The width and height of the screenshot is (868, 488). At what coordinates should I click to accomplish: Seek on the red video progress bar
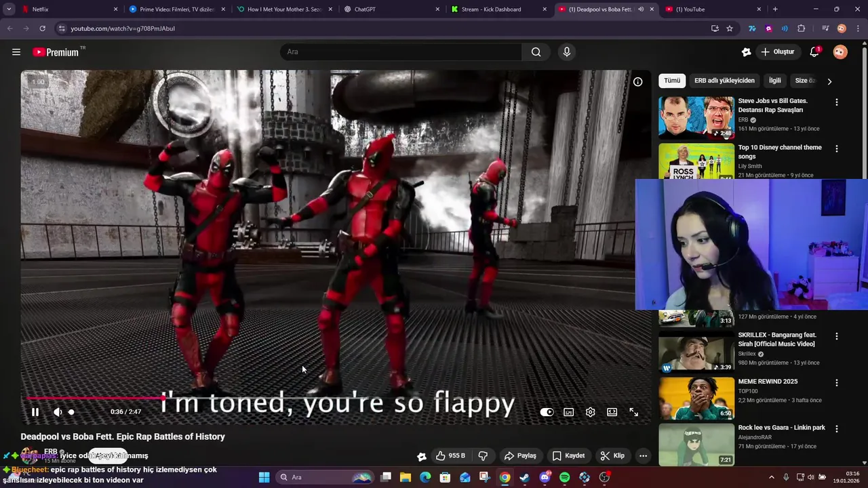336,399
